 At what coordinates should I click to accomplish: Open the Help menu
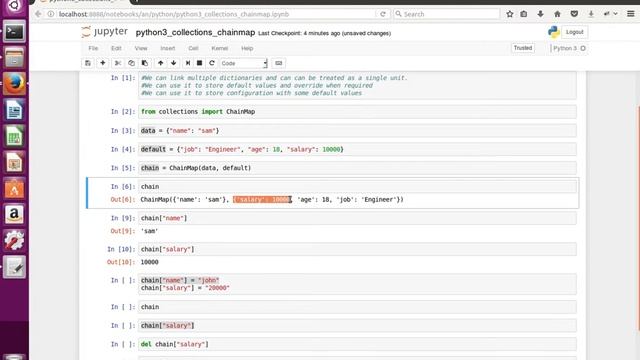[x=247, y=48]
